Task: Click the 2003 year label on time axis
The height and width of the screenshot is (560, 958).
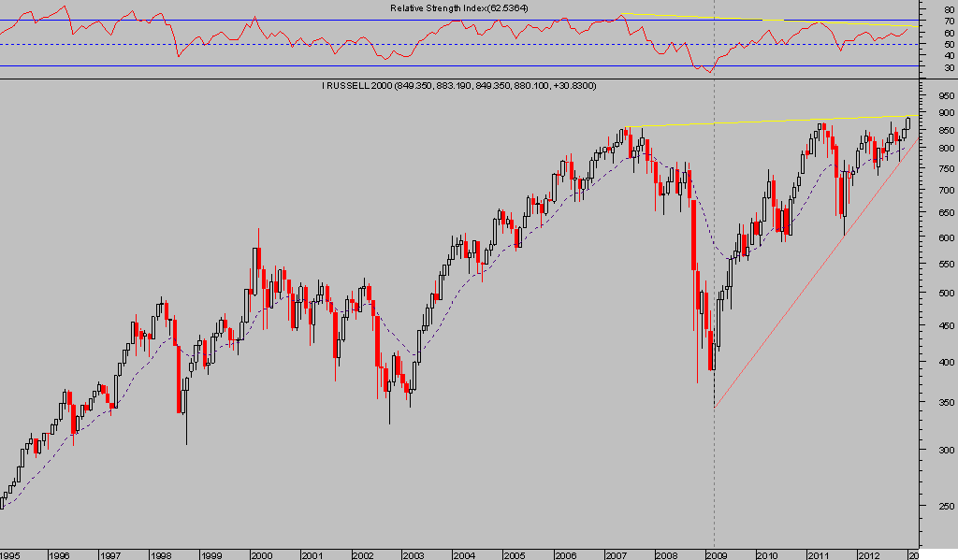Action: (412, 553)
